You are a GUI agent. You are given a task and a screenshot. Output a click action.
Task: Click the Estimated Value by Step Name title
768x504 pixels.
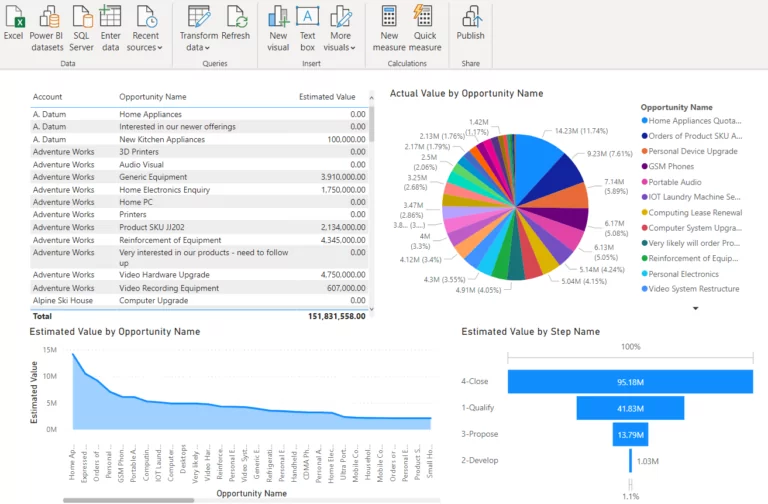[x=530, y=332]
